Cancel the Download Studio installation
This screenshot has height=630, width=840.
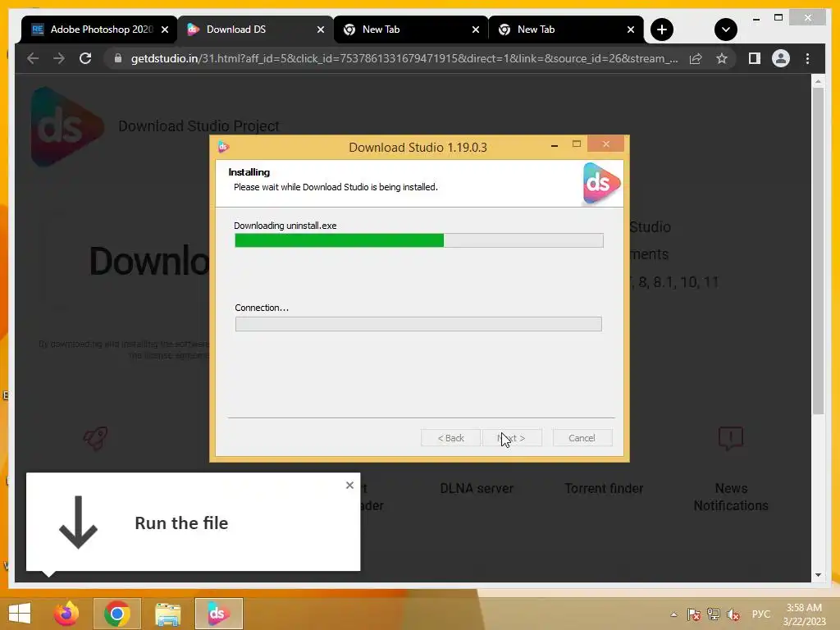pos(582,438)
